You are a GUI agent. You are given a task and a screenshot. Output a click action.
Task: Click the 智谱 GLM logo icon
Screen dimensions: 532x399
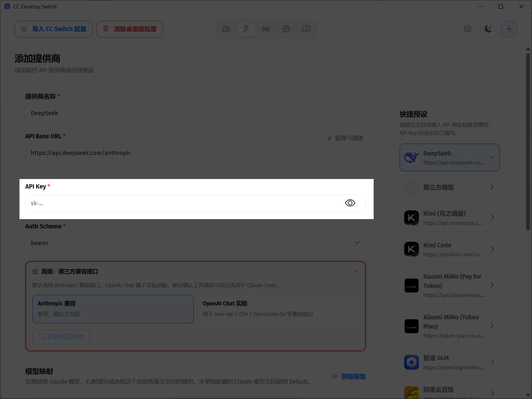pyautogui.click(x=411, y=362)
